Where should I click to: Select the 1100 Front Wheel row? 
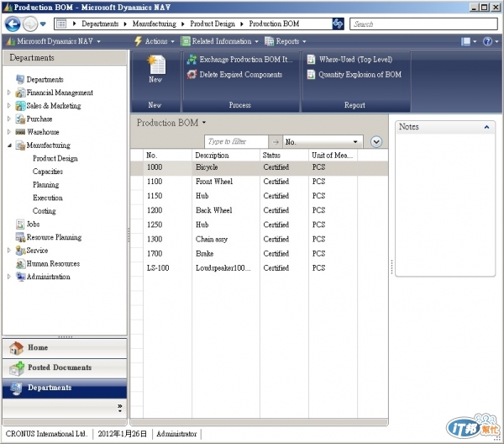260,182
